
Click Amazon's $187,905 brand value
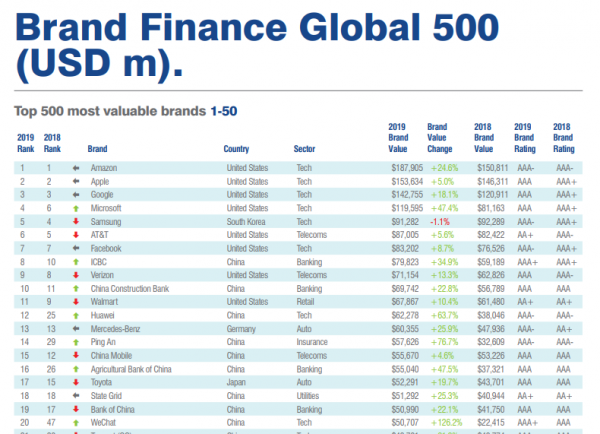(407, 168)
